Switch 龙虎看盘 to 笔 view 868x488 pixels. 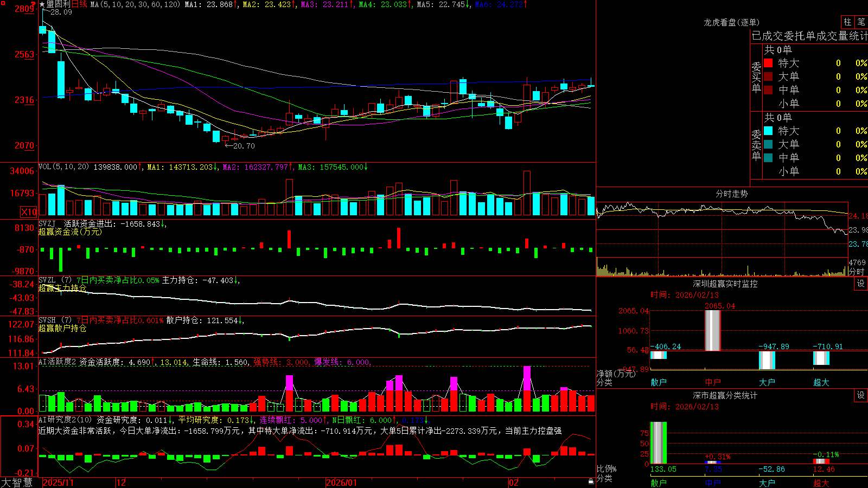(x=861, y=22)
